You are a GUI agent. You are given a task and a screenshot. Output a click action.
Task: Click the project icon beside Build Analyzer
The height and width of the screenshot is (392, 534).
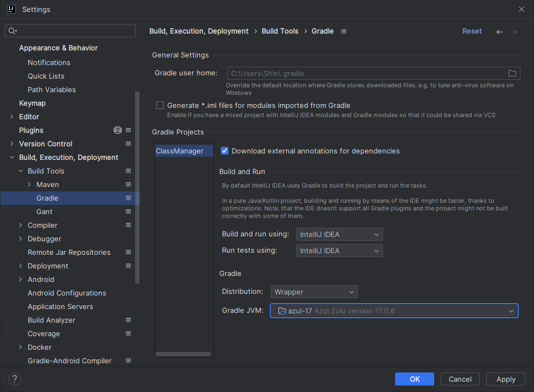pyautogui.click(x=129, y=320)
